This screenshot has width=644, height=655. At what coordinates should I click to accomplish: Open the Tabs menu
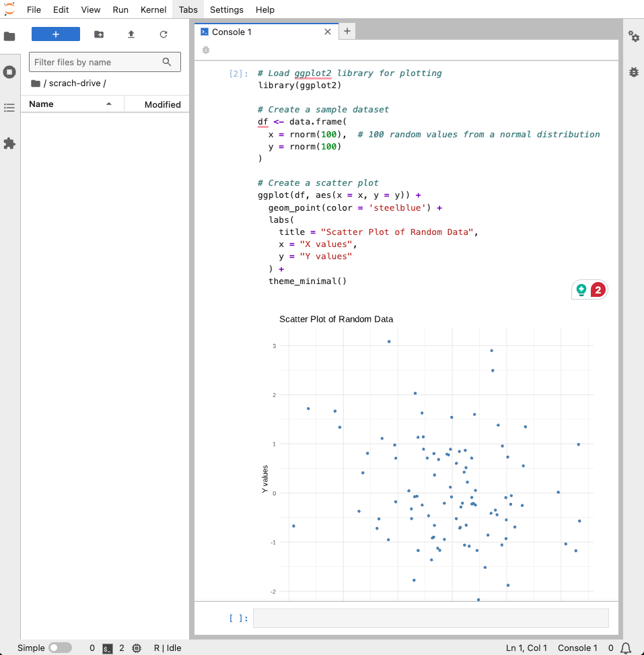click(x=188, y=9)
